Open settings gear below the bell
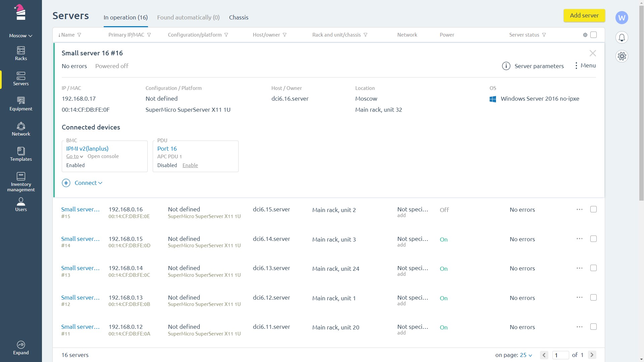This screenshot has width=644, height=362. (622, 56)
